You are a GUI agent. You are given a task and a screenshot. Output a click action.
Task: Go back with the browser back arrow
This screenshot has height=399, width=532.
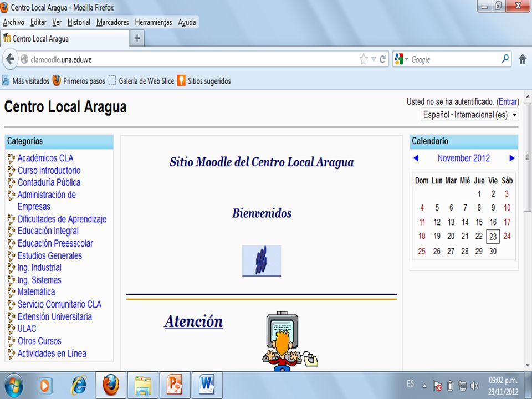(11, 59)
